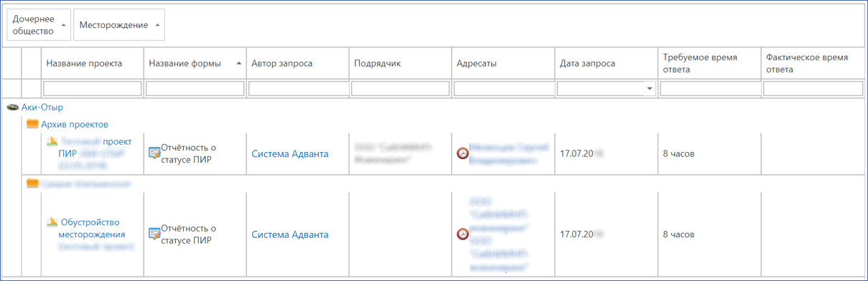
Task: Open the Месторождение grouping dropdown
Action: tap(119, 25)
